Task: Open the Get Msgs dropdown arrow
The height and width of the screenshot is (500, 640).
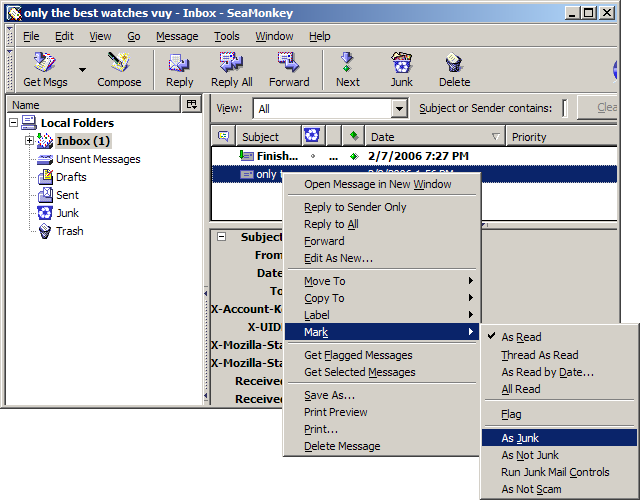Action: coord(82,70)
